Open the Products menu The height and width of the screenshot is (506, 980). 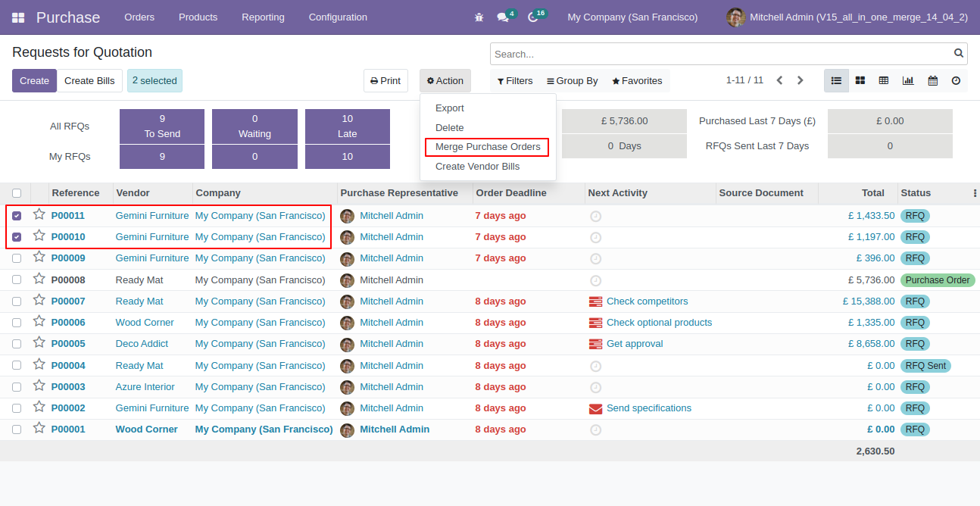tap(198, 17)
